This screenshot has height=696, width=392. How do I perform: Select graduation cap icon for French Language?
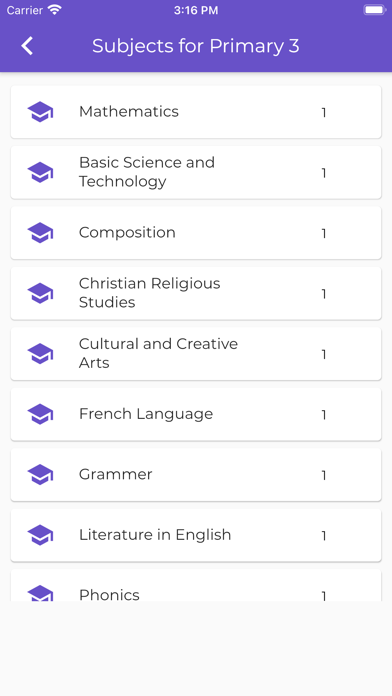[40, 414]
